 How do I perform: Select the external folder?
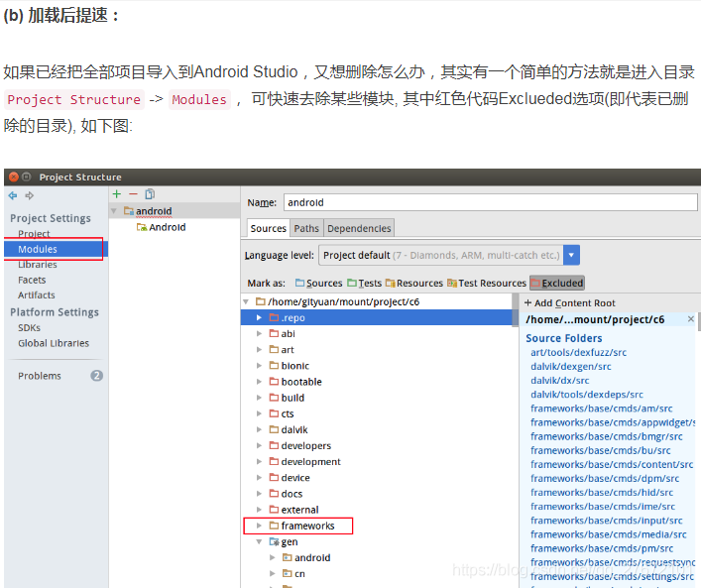pyautogui.click(x=299, y=510)
